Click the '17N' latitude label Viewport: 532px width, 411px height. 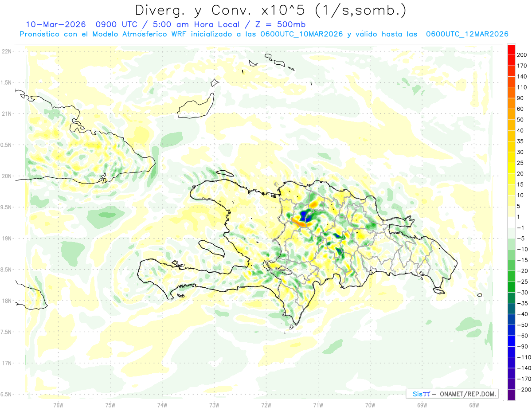point(7,363)
